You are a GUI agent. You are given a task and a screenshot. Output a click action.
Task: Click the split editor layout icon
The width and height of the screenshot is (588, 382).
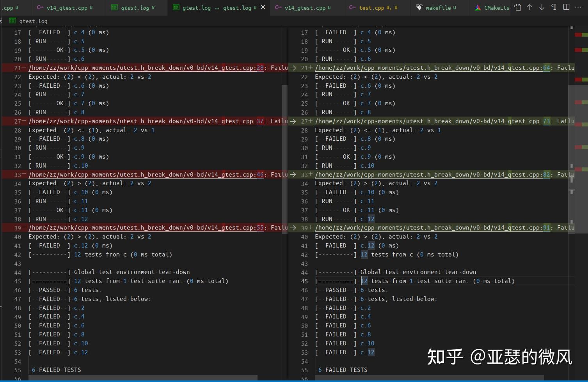[566, 7]
